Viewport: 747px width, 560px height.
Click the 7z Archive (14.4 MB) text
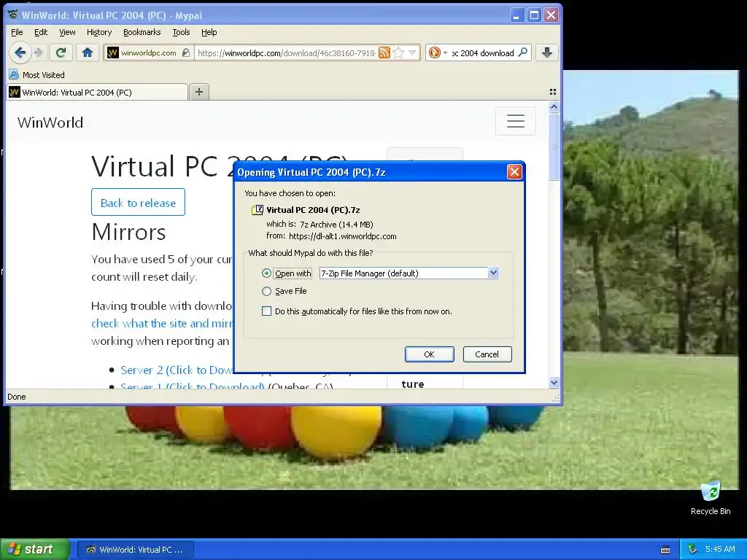coord(336,225)
